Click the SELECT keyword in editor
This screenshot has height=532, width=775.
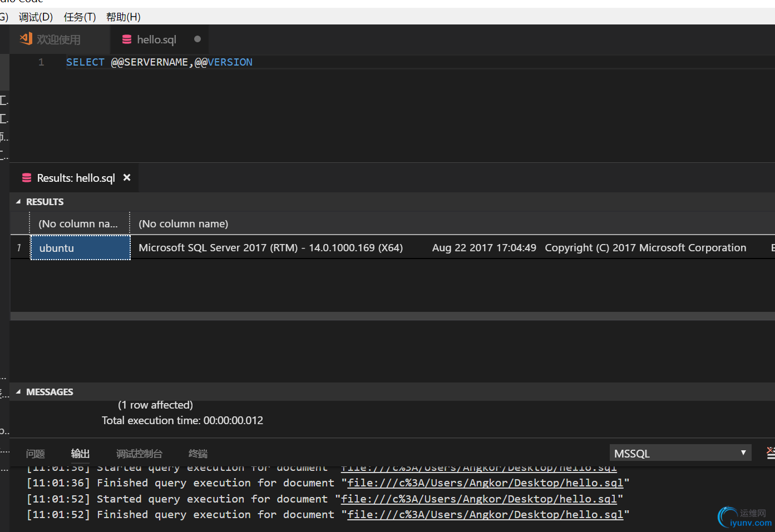85,62
